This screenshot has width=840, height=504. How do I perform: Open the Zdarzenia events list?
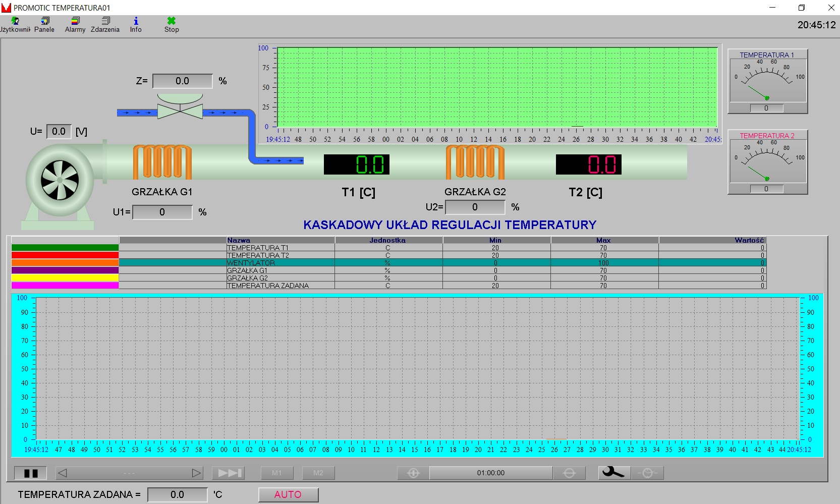pyautogui.click(x=105, y=21)
